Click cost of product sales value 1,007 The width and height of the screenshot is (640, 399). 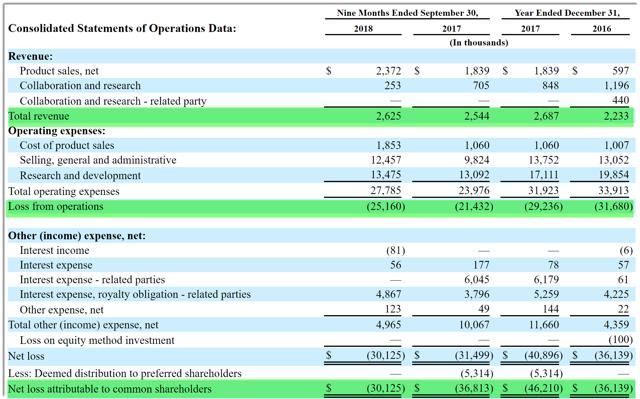pyautogui.click(x=617, y=146)
